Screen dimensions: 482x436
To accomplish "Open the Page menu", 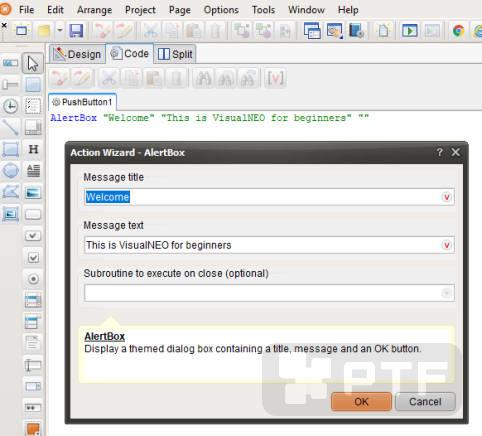I will [x=180, y=10].
